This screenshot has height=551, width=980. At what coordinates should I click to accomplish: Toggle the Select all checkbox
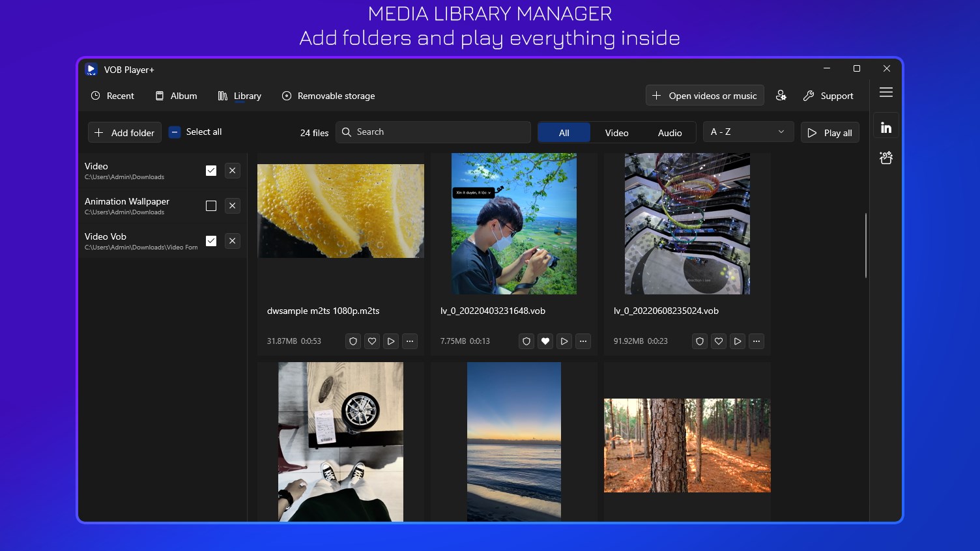[175, 132]
